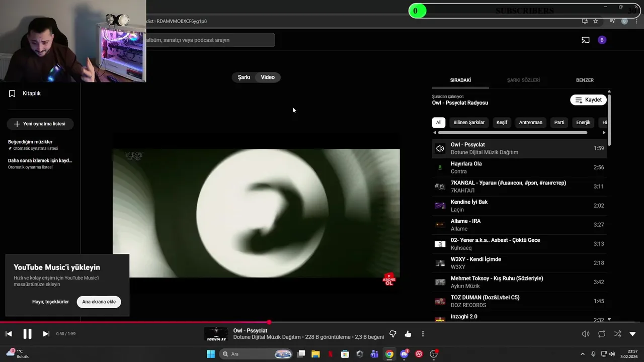Play TOZ DUMAN from queue
This screenshot has height=362, width=644.
click(x=519, y=301)
